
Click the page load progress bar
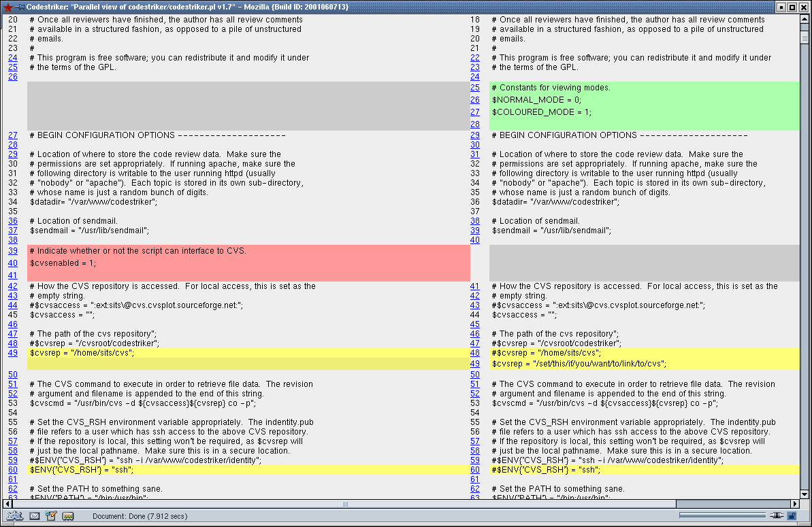pos(723,516)
